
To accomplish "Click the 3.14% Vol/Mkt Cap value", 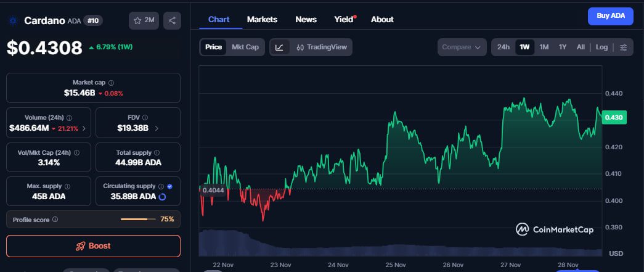I will click(x=49, y=163).
